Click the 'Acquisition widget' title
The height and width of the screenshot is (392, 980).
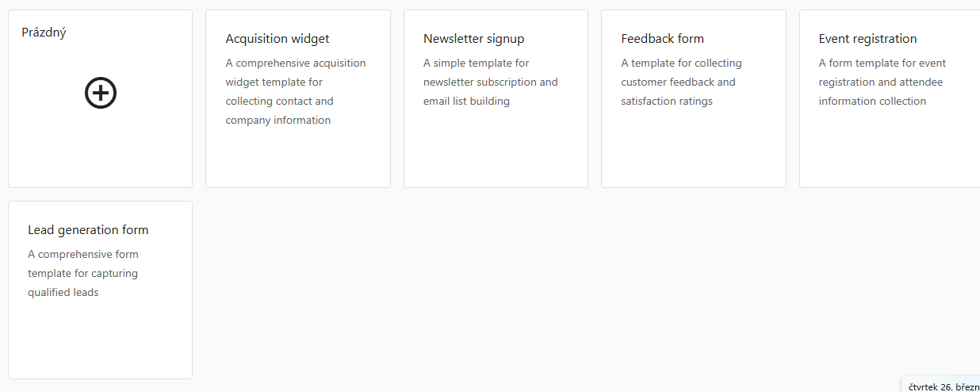click(278, 39)
